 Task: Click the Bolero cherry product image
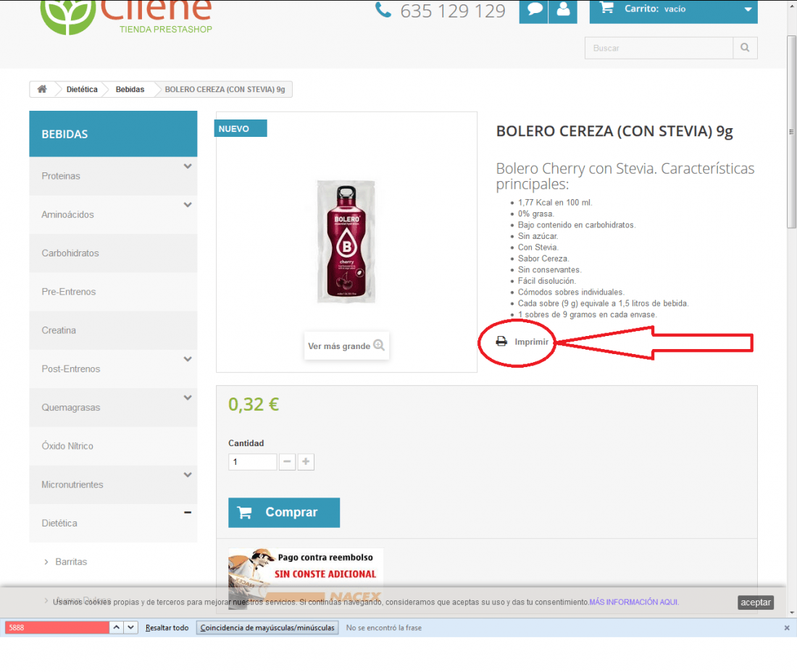click(346, 241)
